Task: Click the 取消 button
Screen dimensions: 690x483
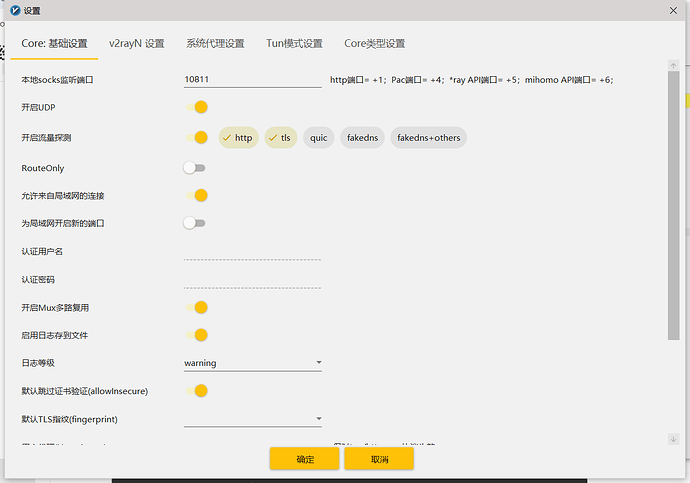Action: click(x=379, y=459)
